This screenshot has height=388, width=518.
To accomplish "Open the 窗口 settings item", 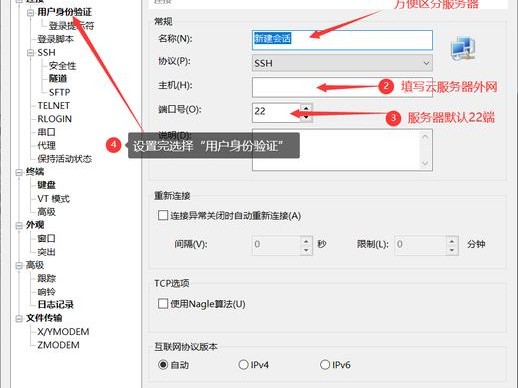I will 46,238.
